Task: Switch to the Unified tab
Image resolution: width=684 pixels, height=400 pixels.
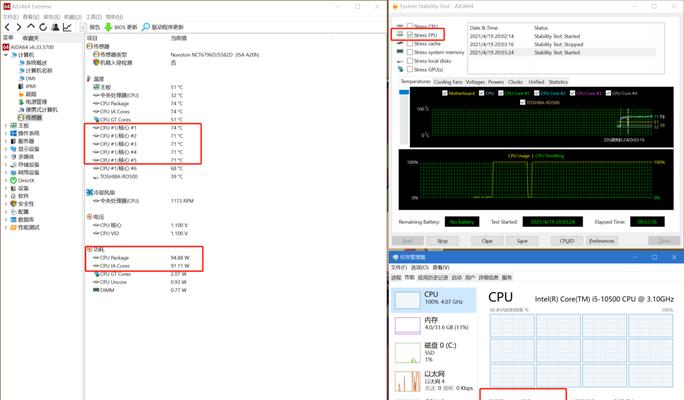Action: pos(536,82)
